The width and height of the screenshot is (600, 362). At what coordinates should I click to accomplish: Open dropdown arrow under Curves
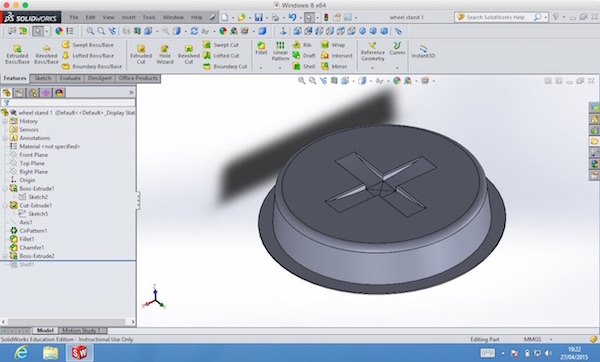click(397, 68)
